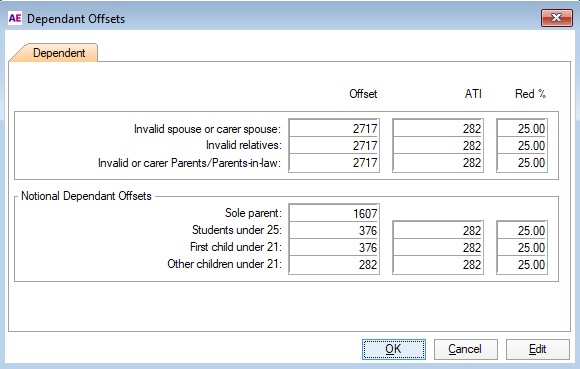The height and width of the screenshot is (369, 580).
Task: Click First child under 21 Offset field
Action: click(334, 247)
